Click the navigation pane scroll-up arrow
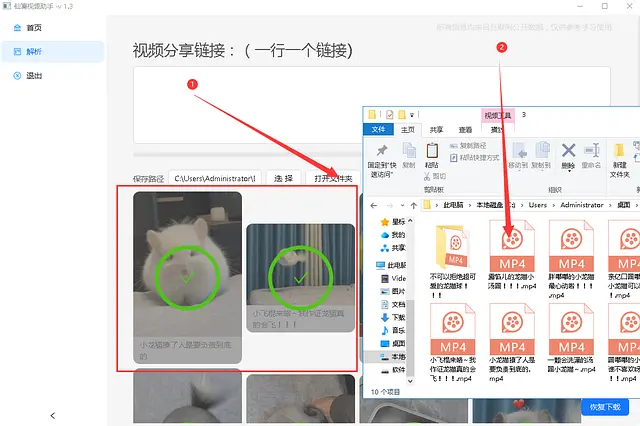This screenshot has width=640, height=426. 410,221
